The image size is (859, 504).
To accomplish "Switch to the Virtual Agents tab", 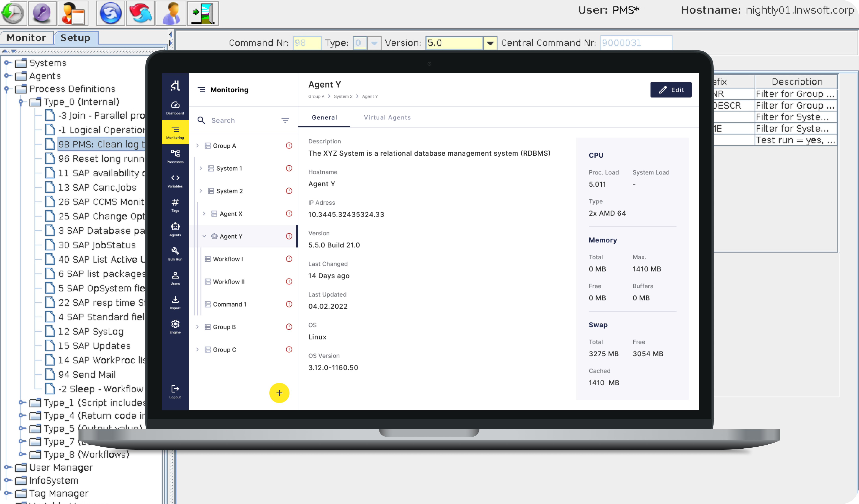I will 387,117.
